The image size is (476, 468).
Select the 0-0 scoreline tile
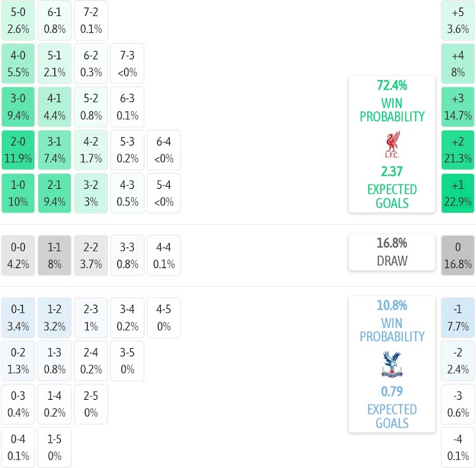coord(18,255)
